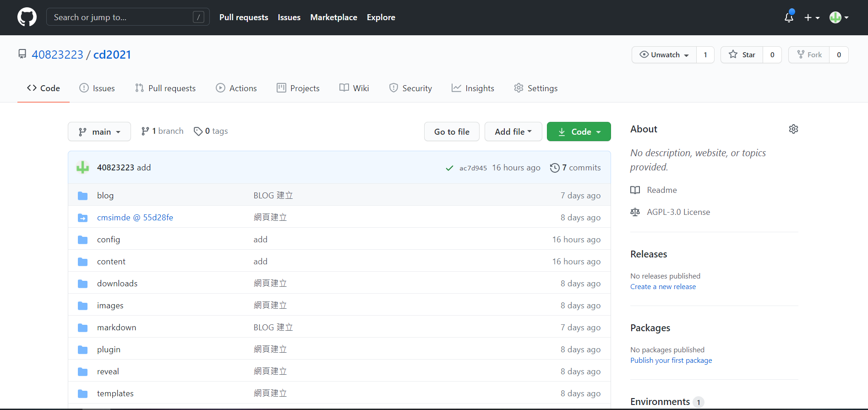Open the plus create-new dropdown
The width and height of the screenshot is (868, 410).
pyautogui.click(x=812, y=17)
